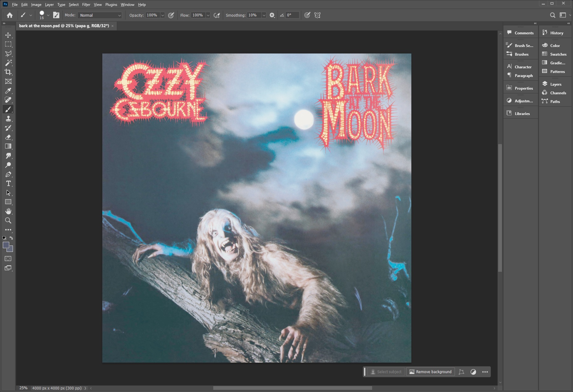Change screen mode button
Screen dimensions: 573x392
(x=8, y=268)
